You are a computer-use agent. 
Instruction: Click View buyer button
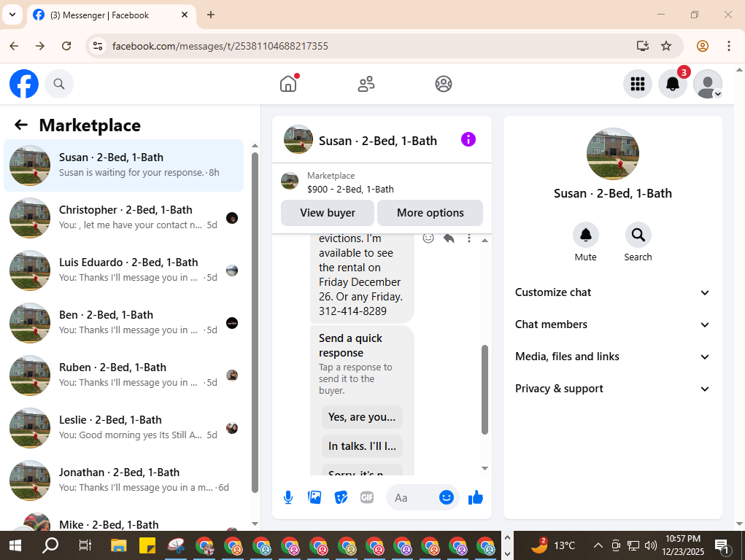(328, 213)
